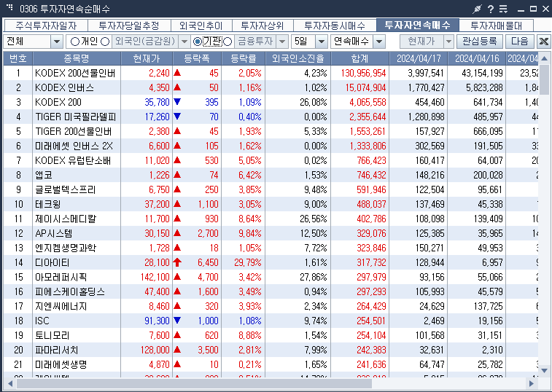Image resolution: width=552 pixels, height=392 pixels.
Task: Sort by 합계 column header
Action: 359,58
